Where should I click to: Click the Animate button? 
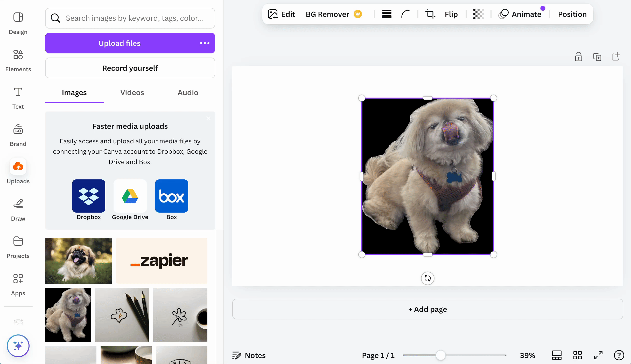(520, 14)
